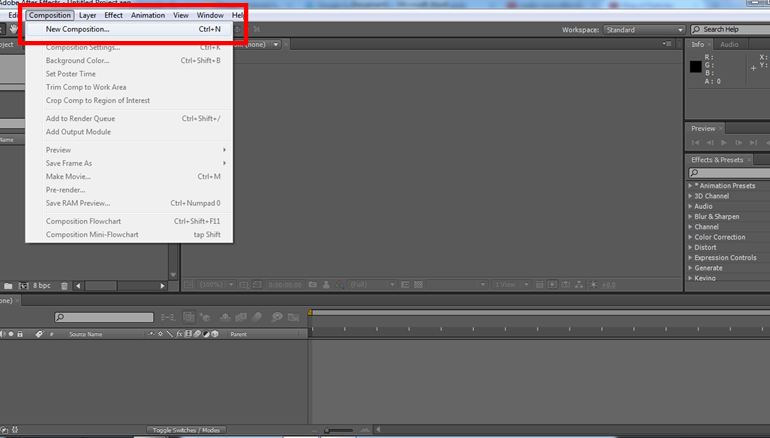The image size is (770, 438).
Task: Click the take snapshot camera icon
Action: point(313,285)
